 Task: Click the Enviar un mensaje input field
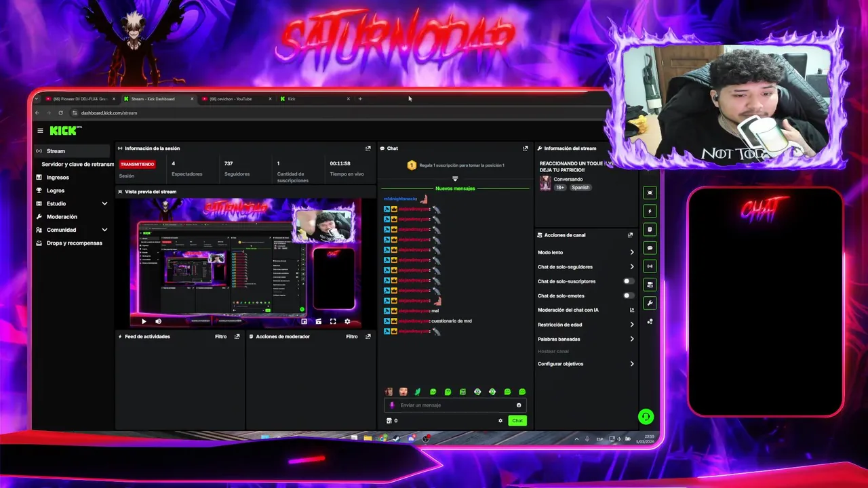(455, 405)
